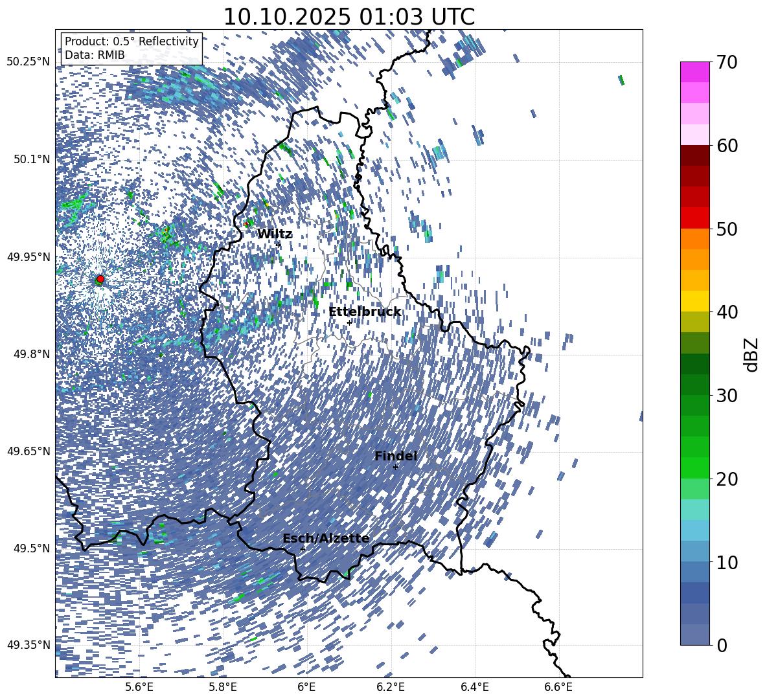Click the 49.65°N latitude label
Viewport: 767px width, 700px height.
(x=29, y=451)
